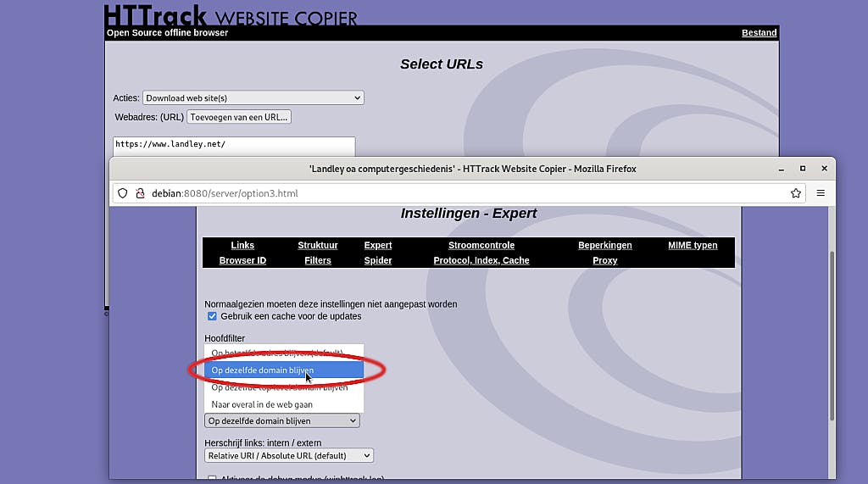
Task: Open the Links settings tab
Action: (242, 245)
